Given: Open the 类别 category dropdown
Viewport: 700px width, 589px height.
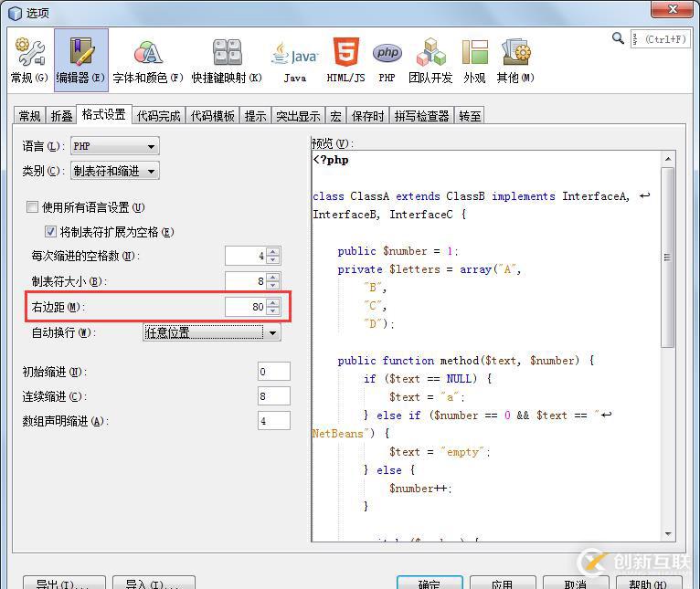Looking at the screenshot, I should click(x=115, y=171).
